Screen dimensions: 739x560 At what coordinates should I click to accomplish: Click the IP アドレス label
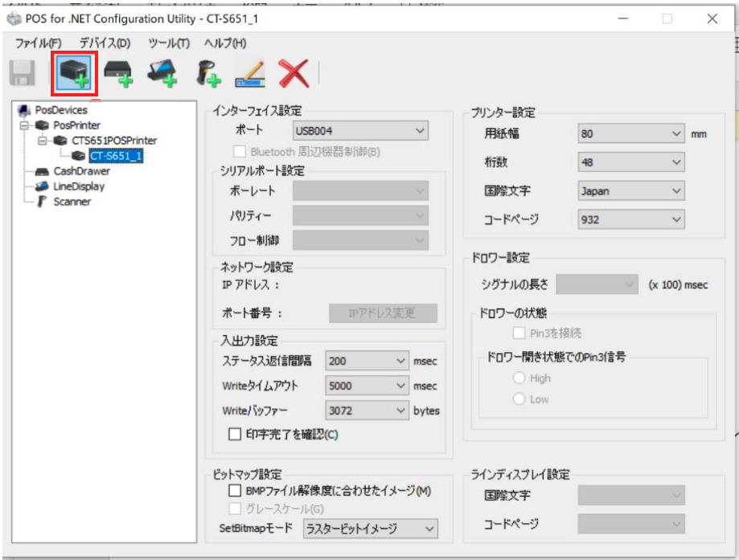tap(250, 285)
